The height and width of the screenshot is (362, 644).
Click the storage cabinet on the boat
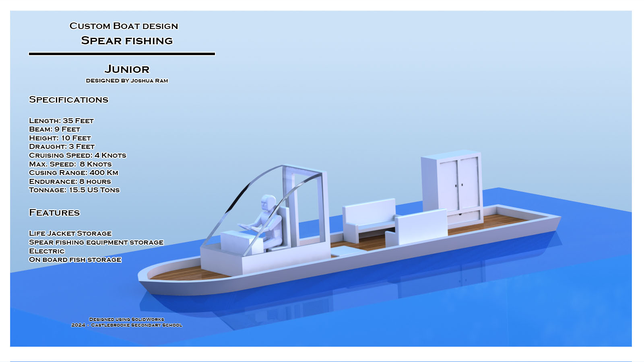pos(451,187)
